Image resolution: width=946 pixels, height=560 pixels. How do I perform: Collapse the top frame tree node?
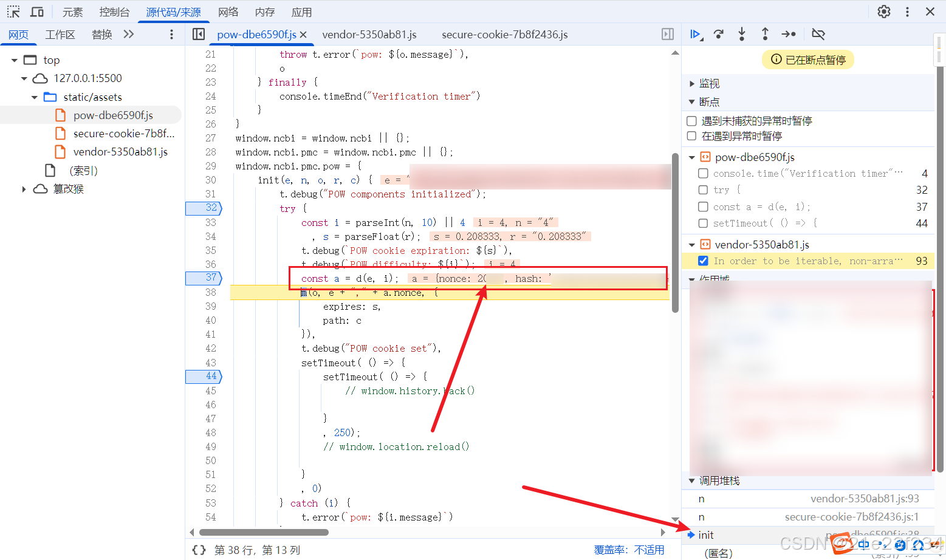pos(14,60)
